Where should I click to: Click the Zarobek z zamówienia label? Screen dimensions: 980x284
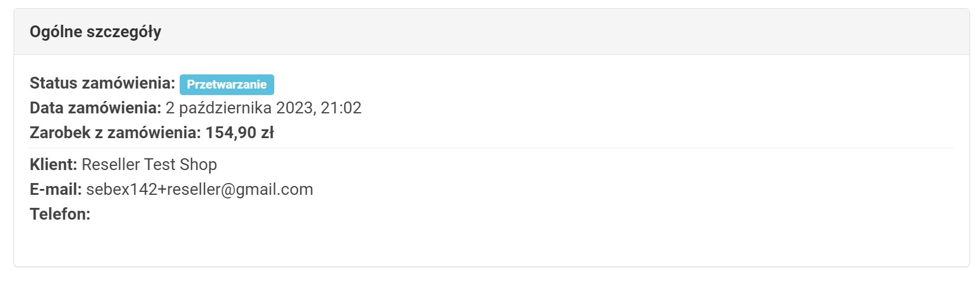115,133
